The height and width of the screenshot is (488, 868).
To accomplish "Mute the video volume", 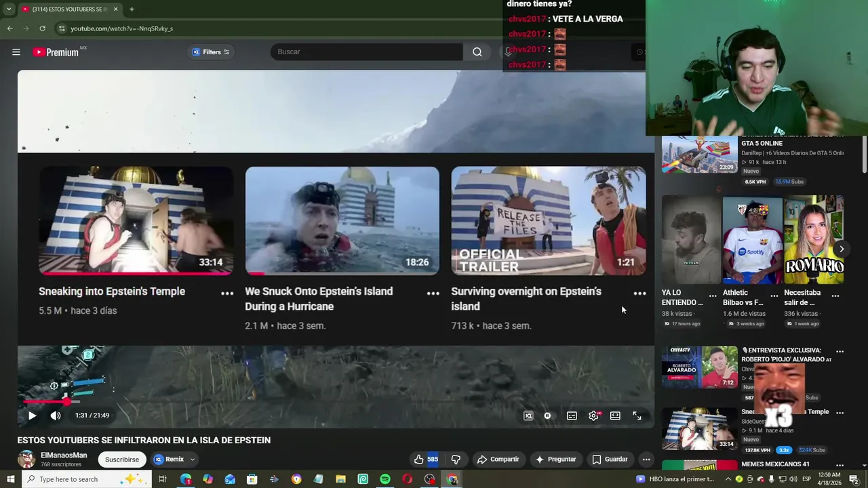I will point(56,415).
